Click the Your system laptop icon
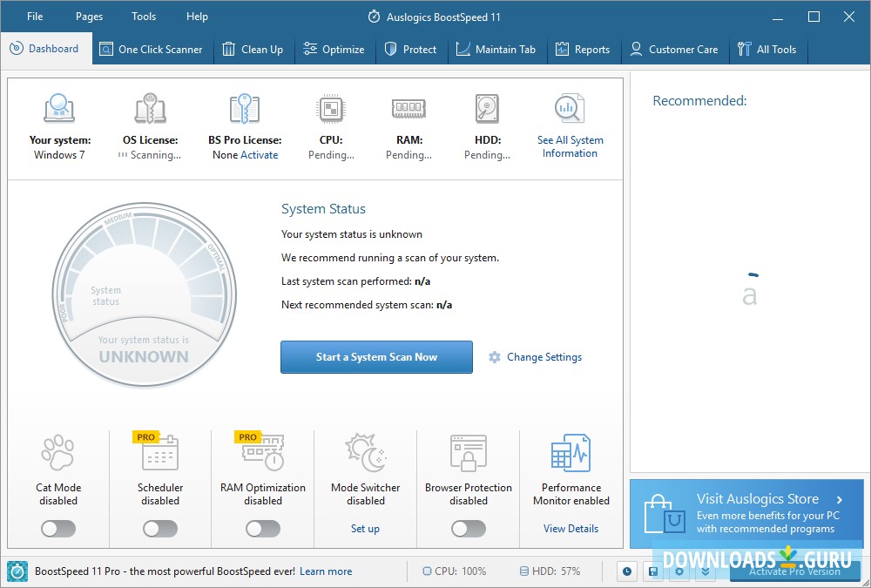 [x=59, y=108]
